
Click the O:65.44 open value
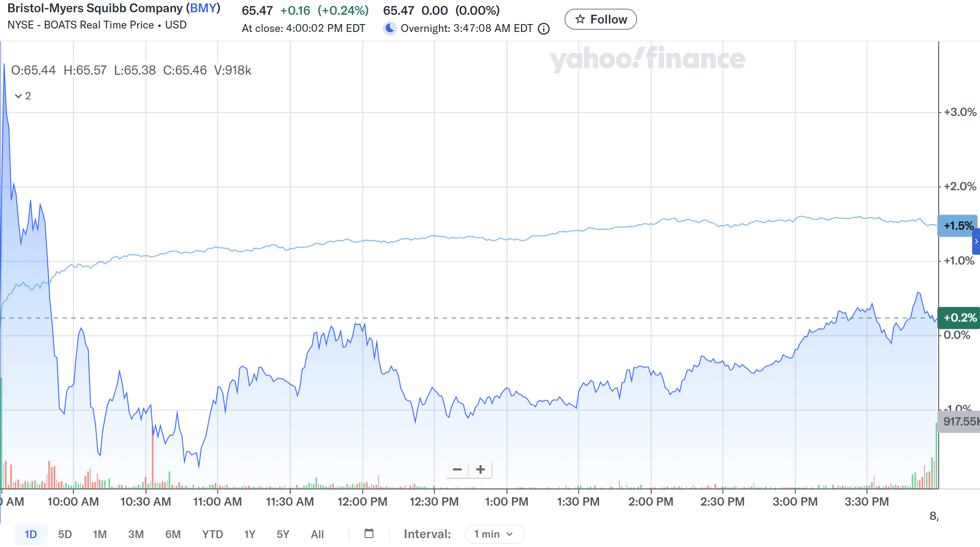point(33,70)
